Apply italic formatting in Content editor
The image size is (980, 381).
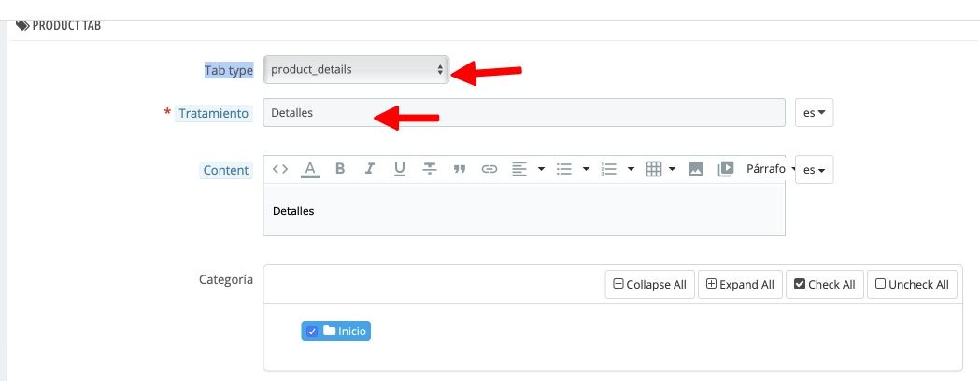coord(369,169)
